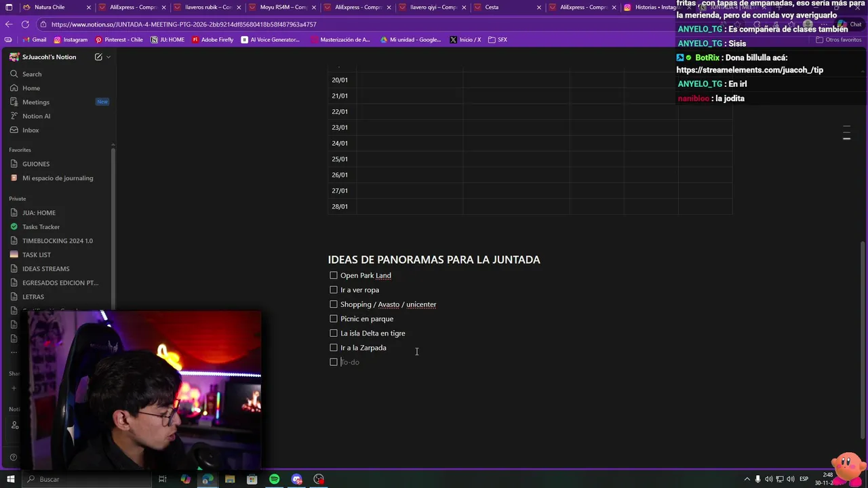Open Spotify from the taskbar
The width and height of the screenshot is (868, 488).
[274, 479]
